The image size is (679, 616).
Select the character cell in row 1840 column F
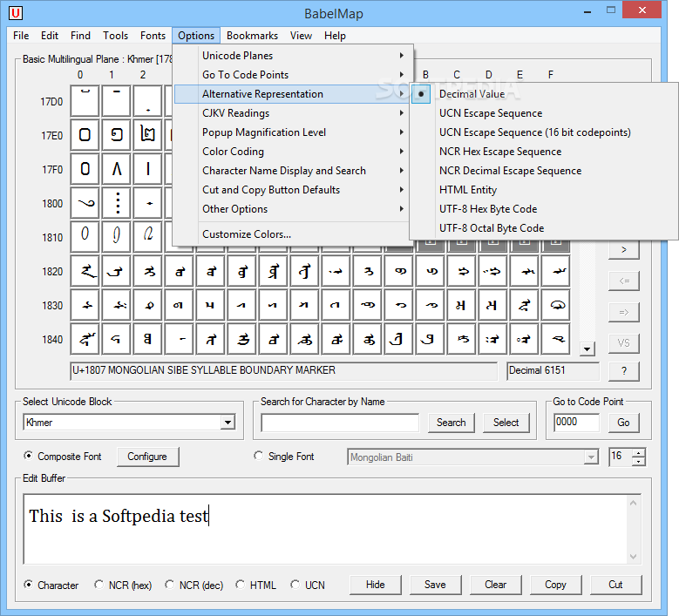[x=555, y=339]
